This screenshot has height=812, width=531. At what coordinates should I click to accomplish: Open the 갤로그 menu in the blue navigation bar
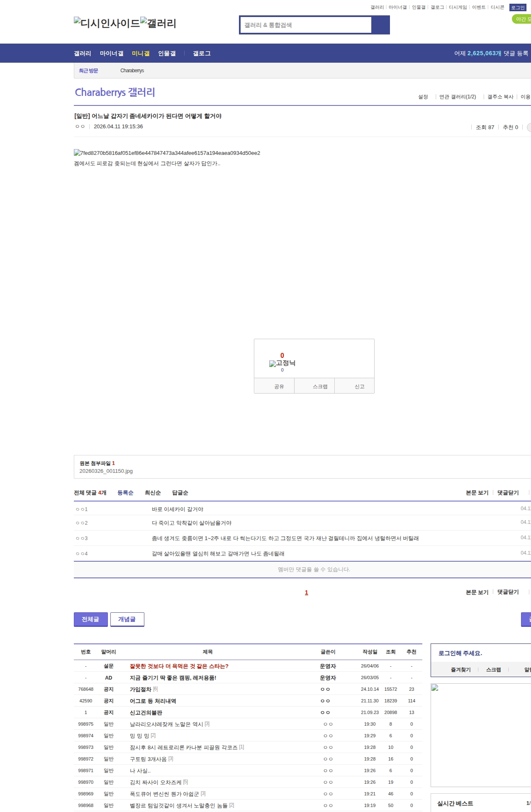tap(202, 54)
